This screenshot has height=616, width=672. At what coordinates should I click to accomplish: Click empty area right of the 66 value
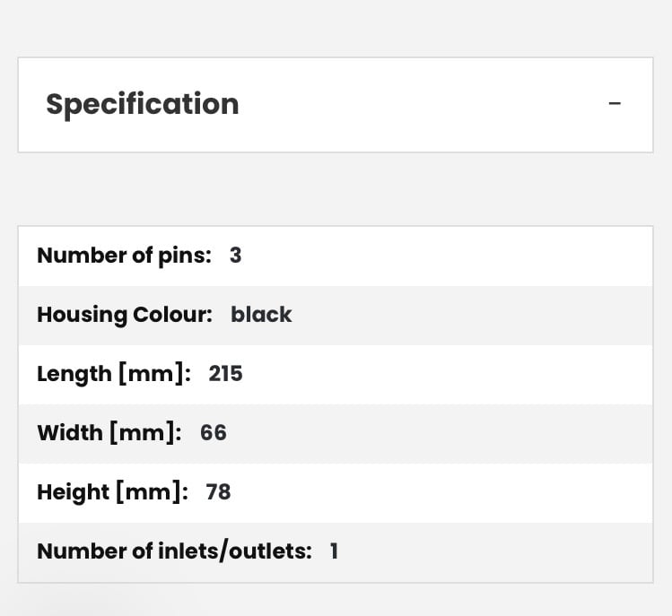440,433
